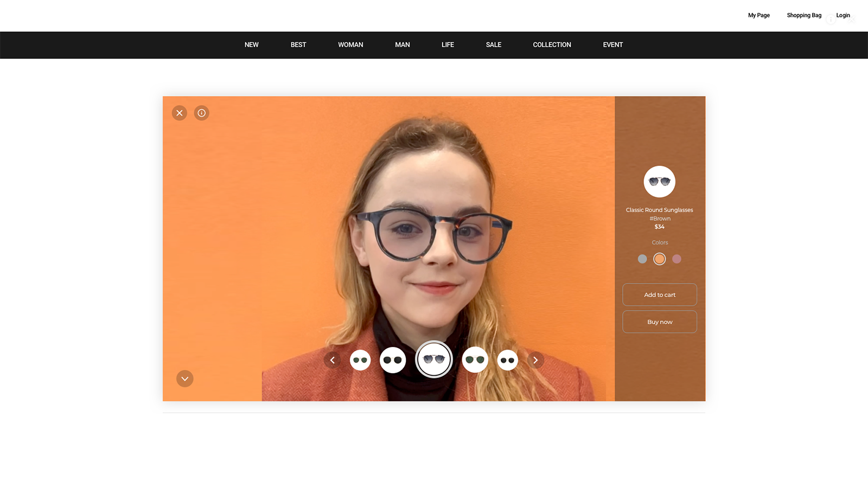
Task: Click the Buy now button
Action: (x=660, y=322)
